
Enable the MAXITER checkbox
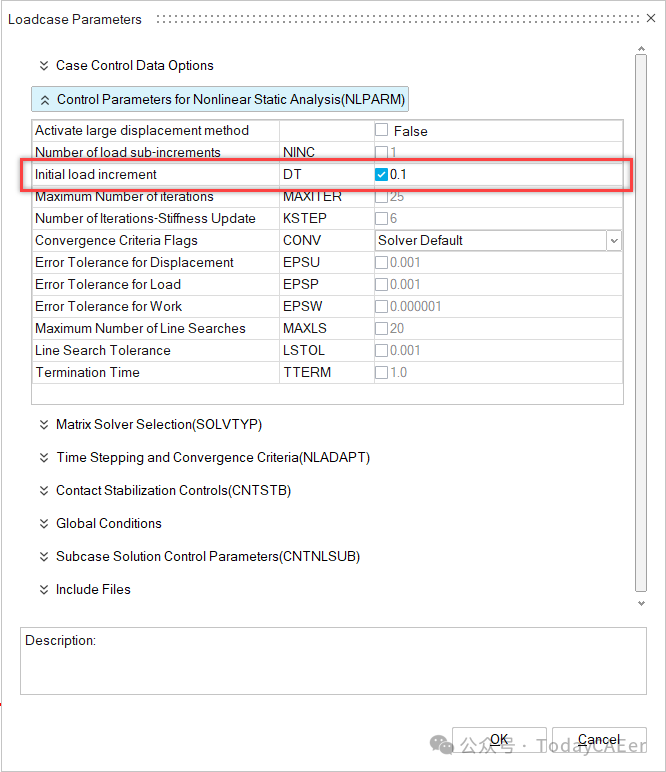point(381,196)
